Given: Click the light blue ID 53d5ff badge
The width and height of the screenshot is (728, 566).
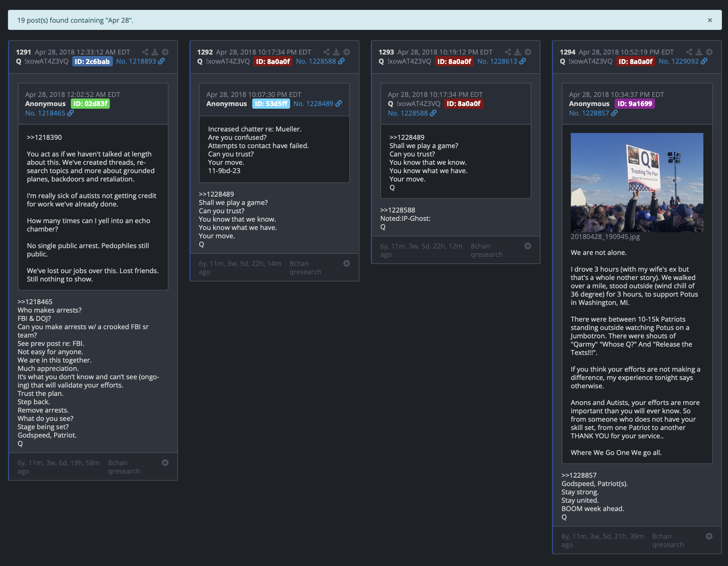Looking at the screenshot, I should pyautogui.click(x=271, y=104).
